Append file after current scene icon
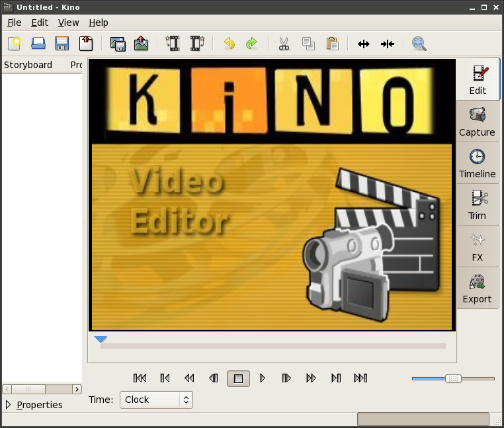Viewport: 504px width, 428px height. [x=197, y=44]
